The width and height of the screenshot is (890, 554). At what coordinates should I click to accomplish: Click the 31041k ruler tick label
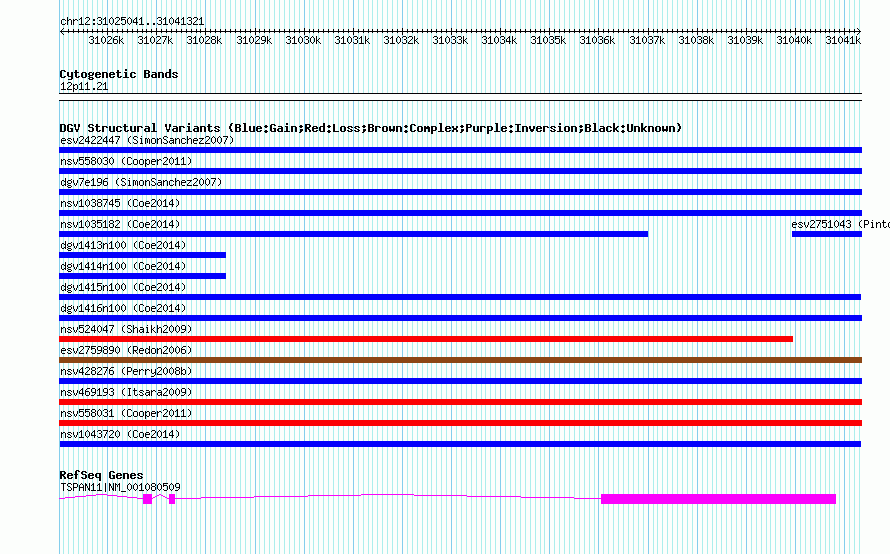pyautogui.click(x=843, y=40)
